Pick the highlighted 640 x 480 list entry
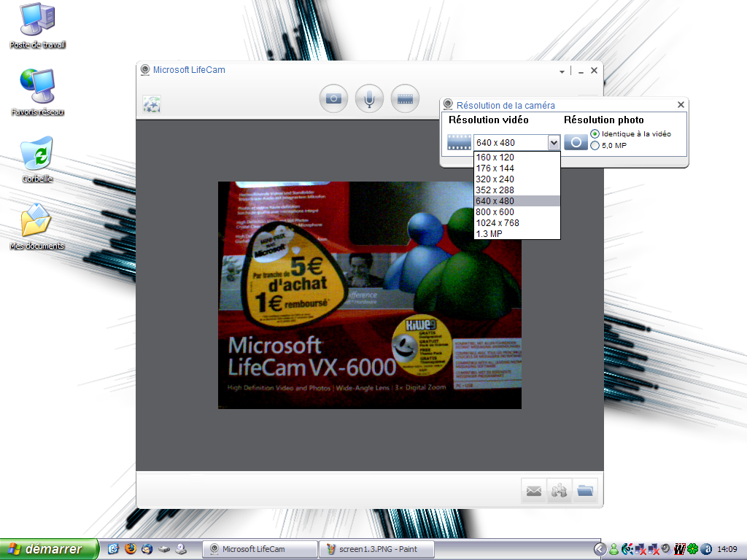This screenshot has width=747, height=560. pos(517,201)
